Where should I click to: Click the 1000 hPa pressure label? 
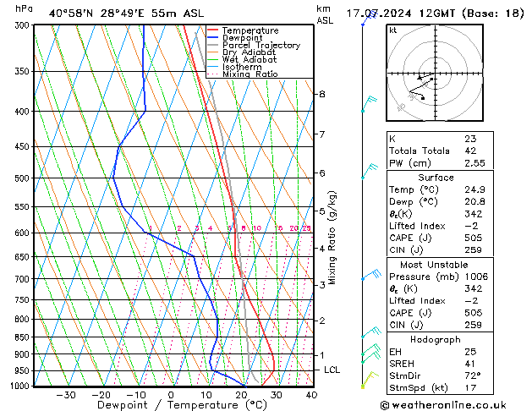tap(21, 386)
